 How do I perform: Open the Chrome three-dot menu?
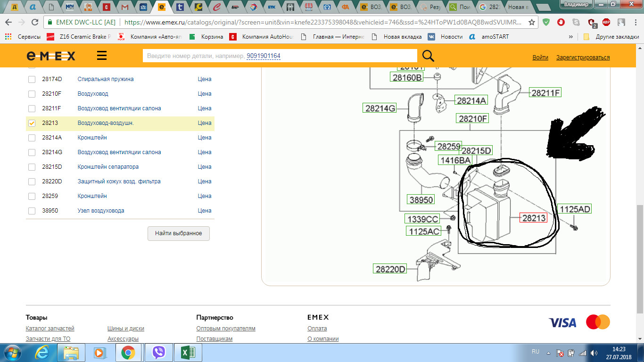[x=635, y=22]
